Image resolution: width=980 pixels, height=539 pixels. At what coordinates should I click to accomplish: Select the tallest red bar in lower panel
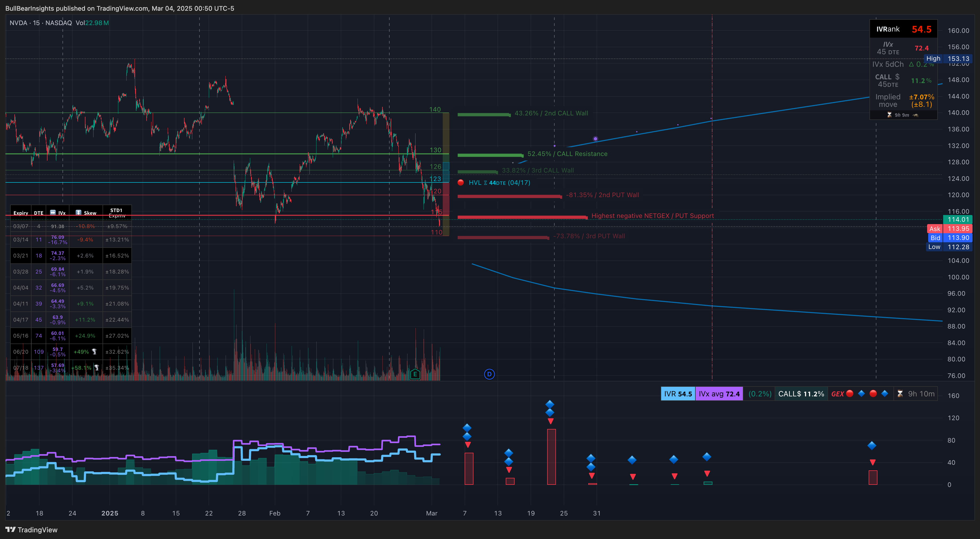coord(551,457)
